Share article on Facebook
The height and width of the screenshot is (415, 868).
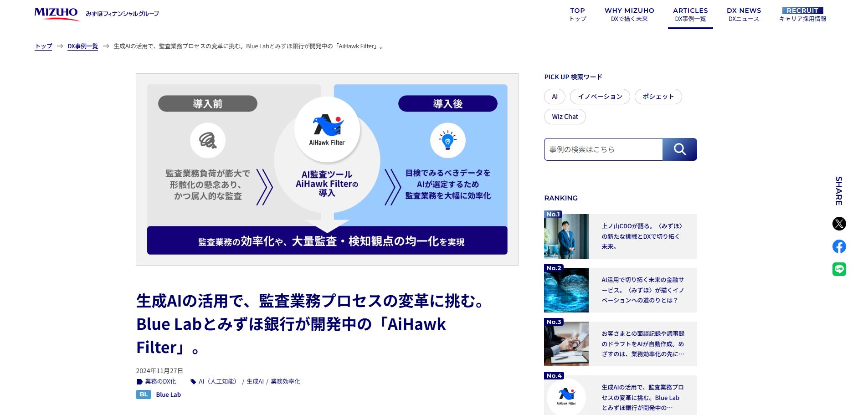pyautogui.click(x=839, y=246)
